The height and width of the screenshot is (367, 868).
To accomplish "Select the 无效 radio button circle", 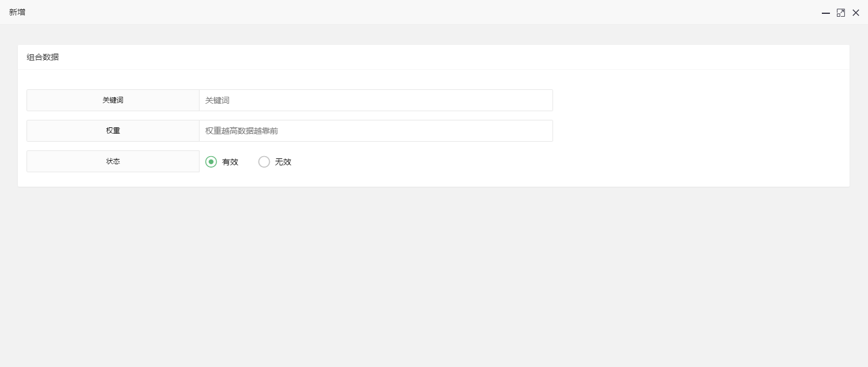I will point(264,162).
